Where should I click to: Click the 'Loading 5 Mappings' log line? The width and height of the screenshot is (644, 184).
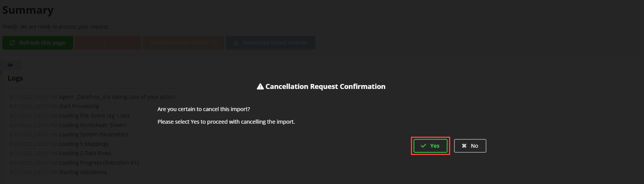point(84,144)
